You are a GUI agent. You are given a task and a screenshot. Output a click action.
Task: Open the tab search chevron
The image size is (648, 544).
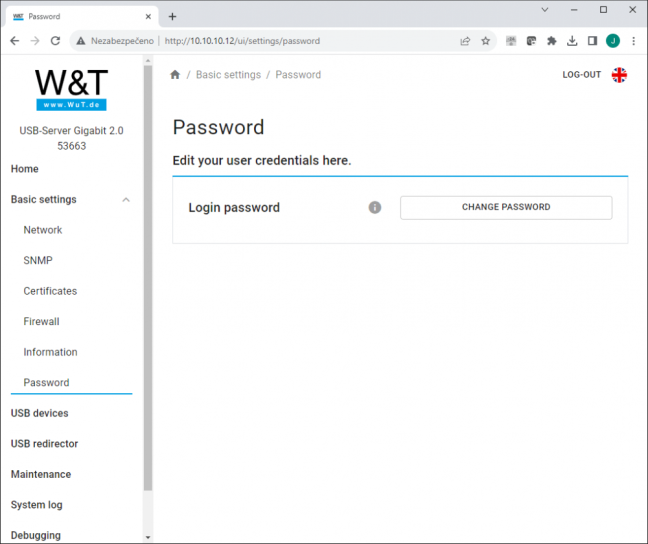pyautogui.click(x=545, y=10)
